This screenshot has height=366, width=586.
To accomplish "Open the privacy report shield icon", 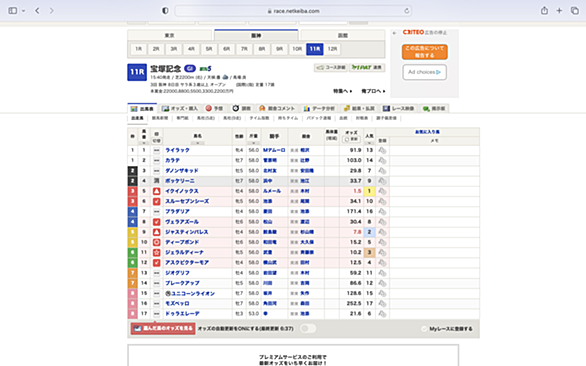I will 165,11.
